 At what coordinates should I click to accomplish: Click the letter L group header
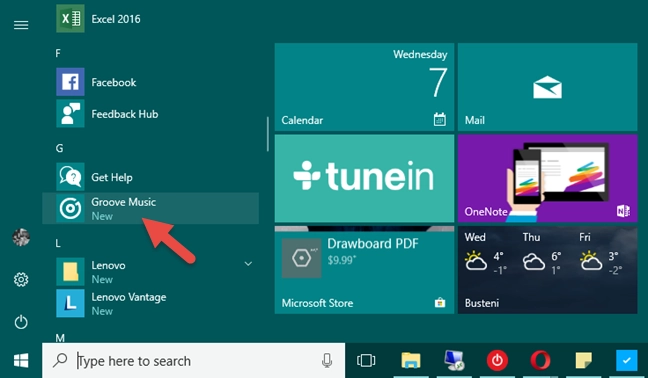pyautogui.click(x=58, y=243)
